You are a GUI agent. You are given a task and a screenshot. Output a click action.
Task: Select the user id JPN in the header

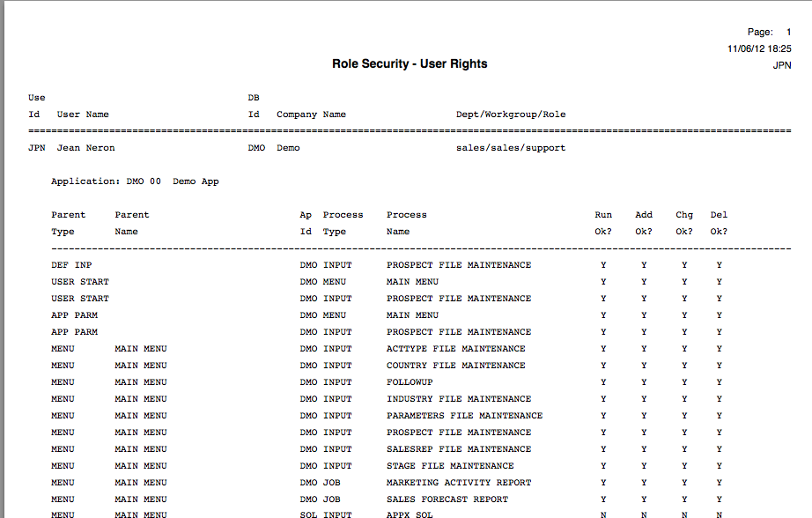(x=33, y=147)
